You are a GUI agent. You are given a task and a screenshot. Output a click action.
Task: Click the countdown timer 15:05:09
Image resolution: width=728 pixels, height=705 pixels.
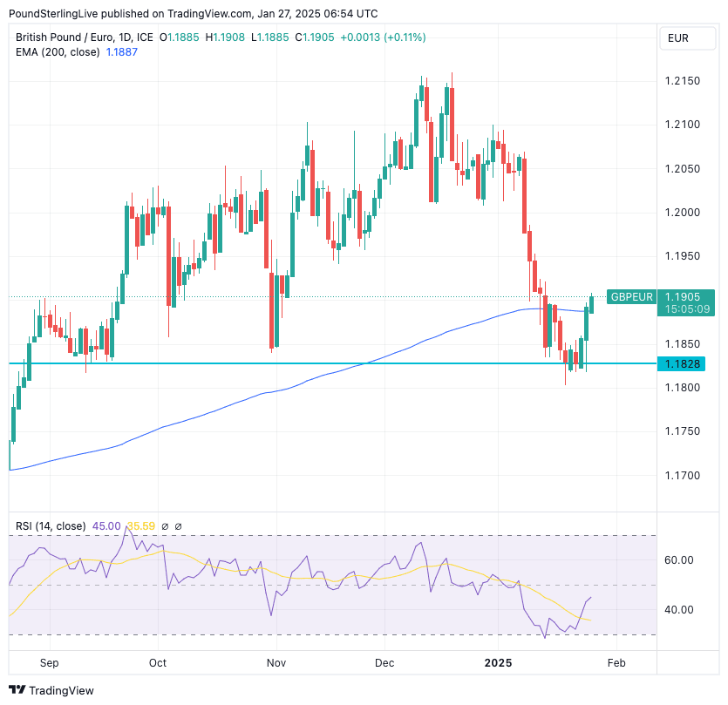[x=687, y=309]
